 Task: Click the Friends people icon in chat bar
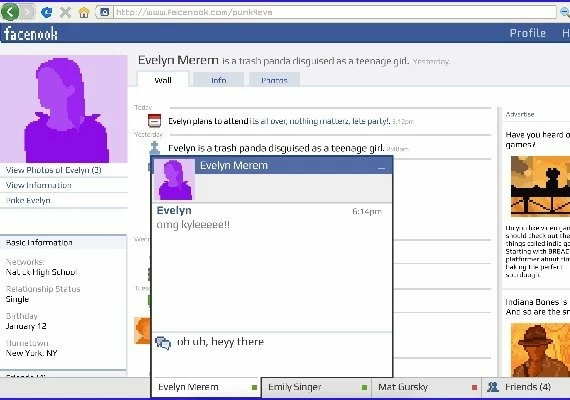tap(493, 387)
